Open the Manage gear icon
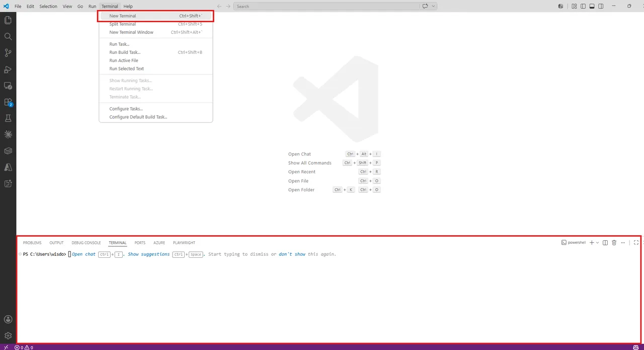Screen dimensions: 644x350 (8, 335)
